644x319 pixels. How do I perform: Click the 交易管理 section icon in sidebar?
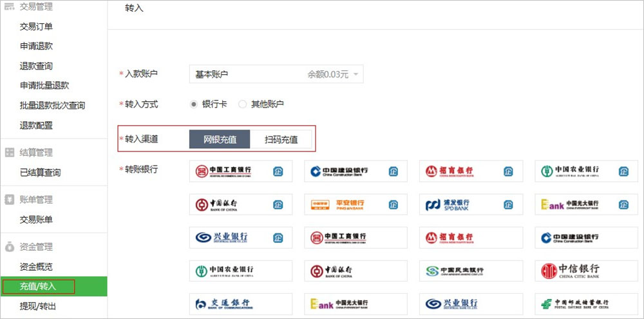point(9,6)
